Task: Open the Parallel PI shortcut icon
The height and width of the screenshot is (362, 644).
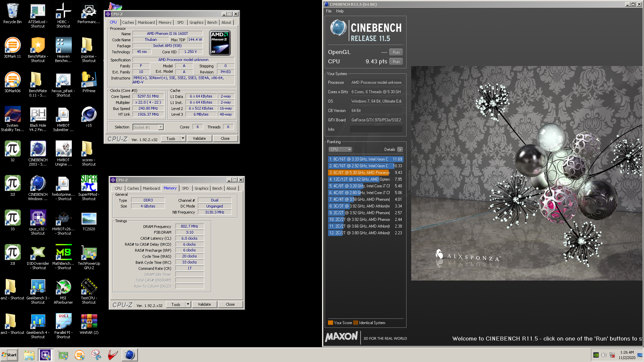Action: [x=63, y=326]
